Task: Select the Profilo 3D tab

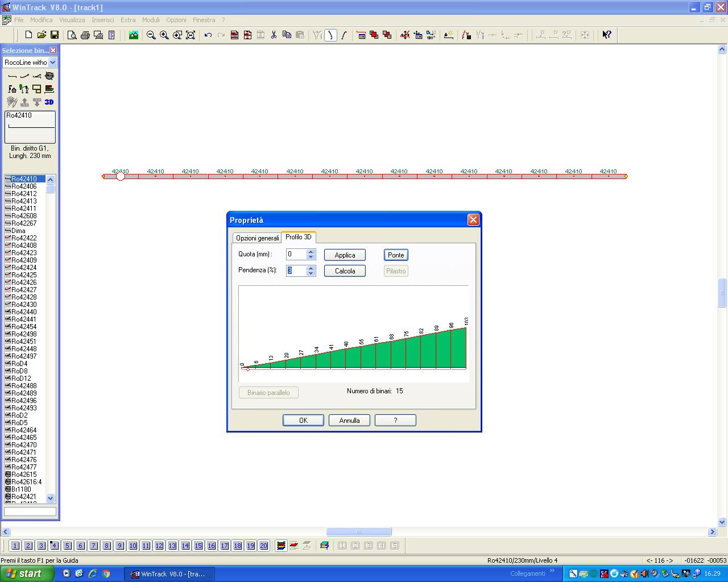Action: [299, 237]
